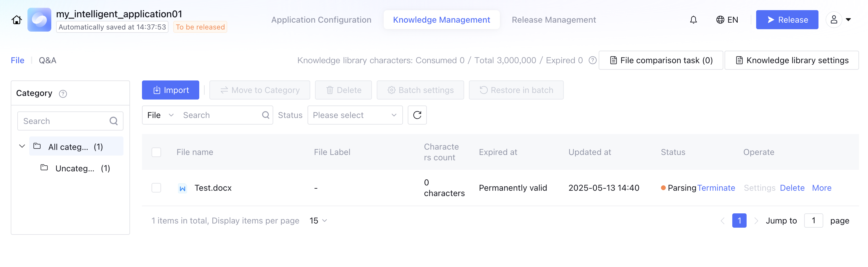The width and height of the screenshot is (868, 267).
Task: Click the help icon beside Category
Action: [63, 94]
